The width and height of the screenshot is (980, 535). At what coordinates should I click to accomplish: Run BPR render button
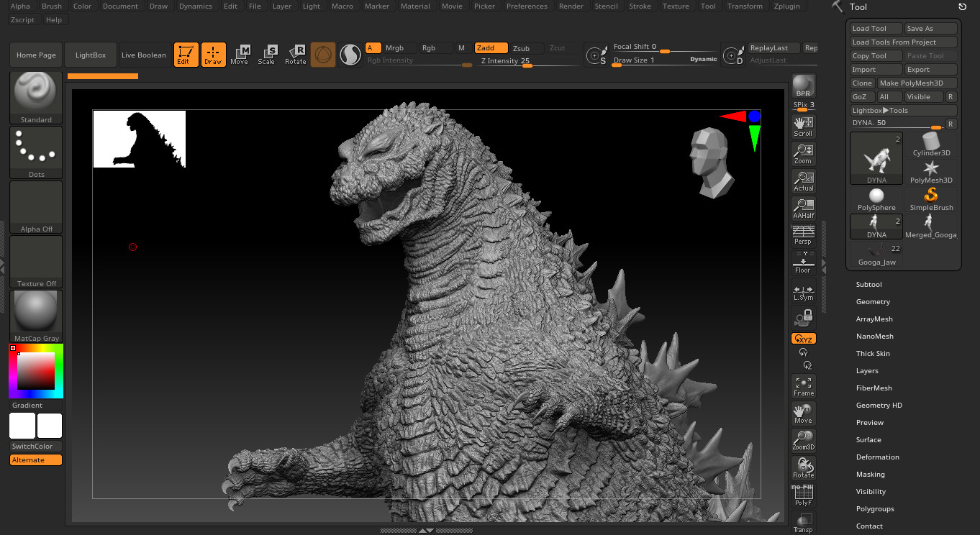(x=803, y=86)
